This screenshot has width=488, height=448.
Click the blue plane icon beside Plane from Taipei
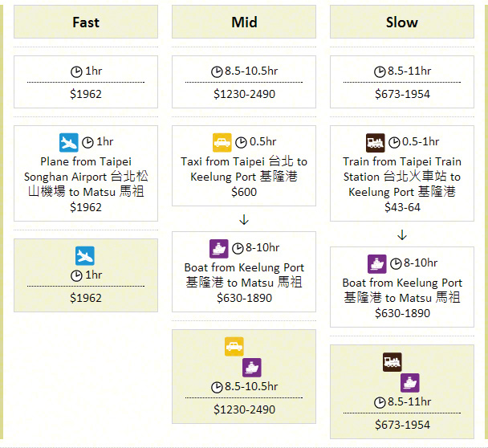[x=69, y=142]
